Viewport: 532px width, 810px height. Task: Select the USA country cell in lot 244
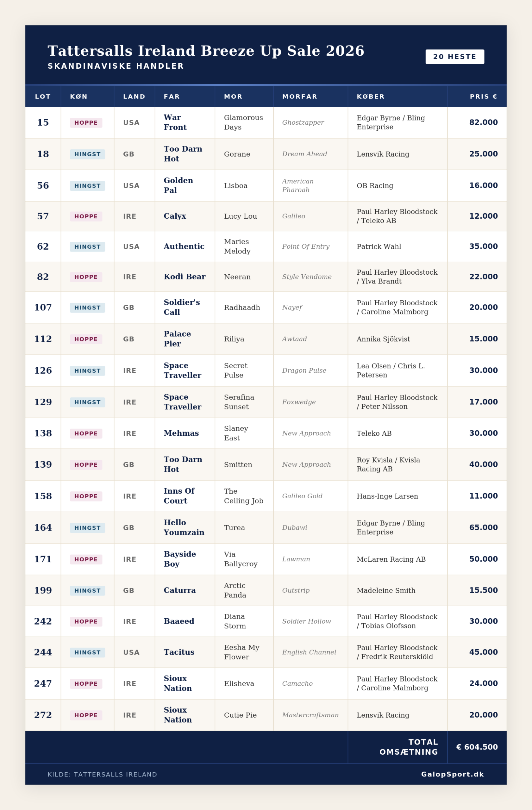coord(131,652)
